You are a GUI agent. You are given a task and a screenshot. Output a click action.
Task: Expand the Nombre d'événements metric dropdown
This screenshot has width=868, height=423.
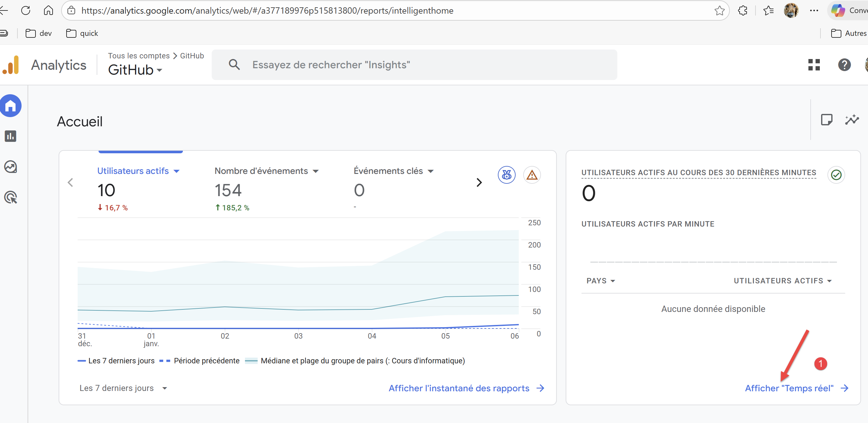tap(315, 171)
